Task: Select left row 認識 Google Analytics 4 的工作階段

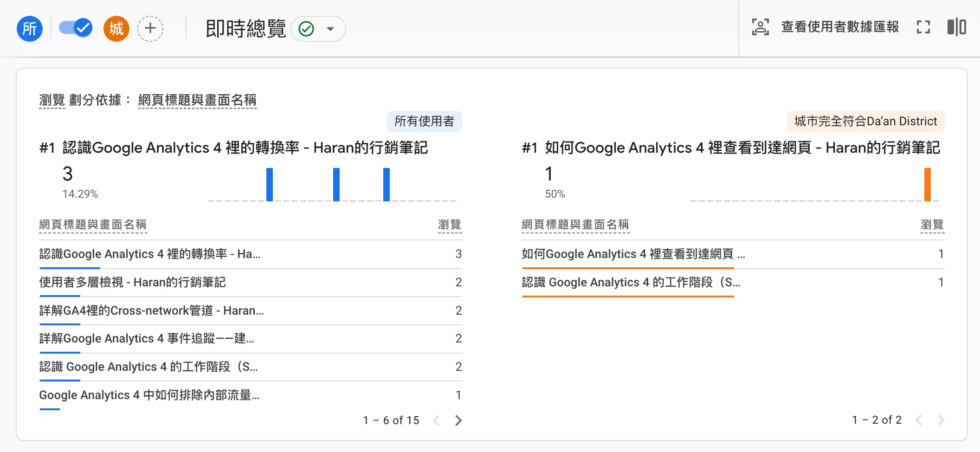Action: point(251,367)
